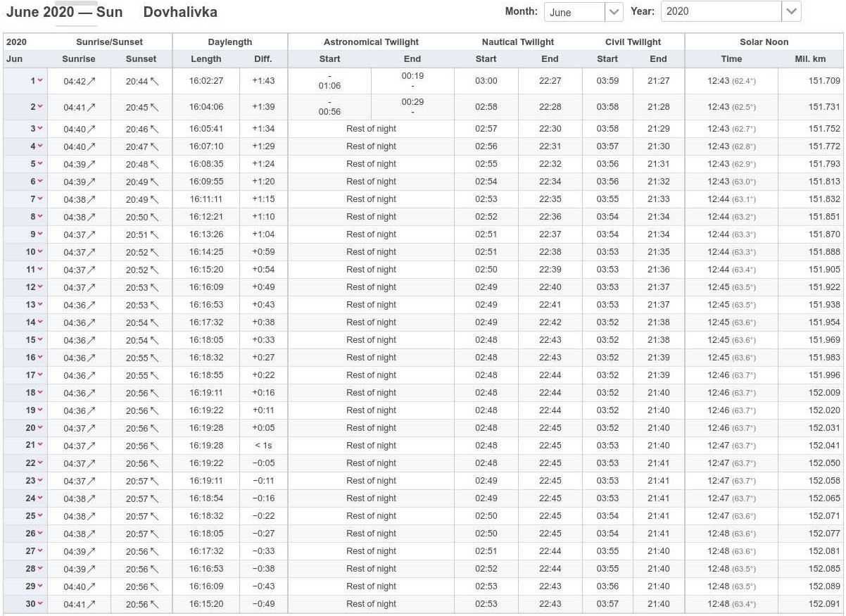Select the Solar Noon column header

click(764, 42)
